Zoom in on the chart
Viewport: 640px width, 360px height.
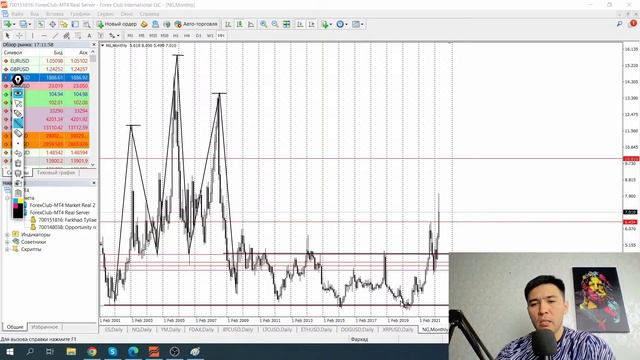264,24
